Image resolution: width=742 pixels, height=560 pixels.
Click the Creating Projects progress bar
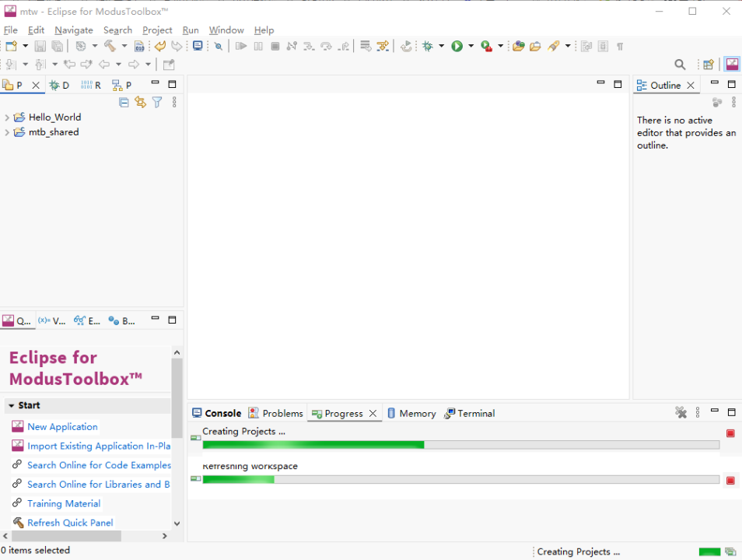coord(461,444)
